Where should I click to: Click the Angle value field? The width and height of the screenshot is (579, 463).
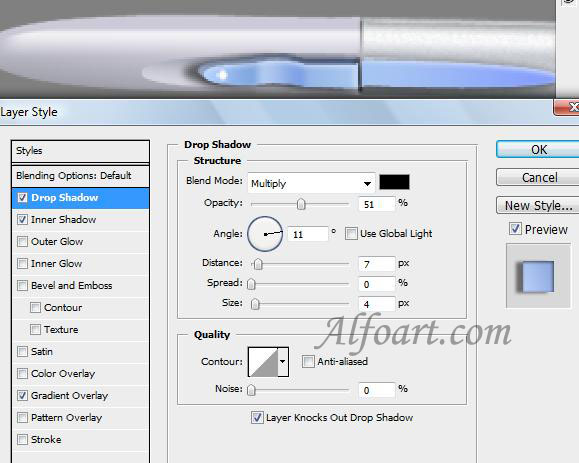coord(308,234)
